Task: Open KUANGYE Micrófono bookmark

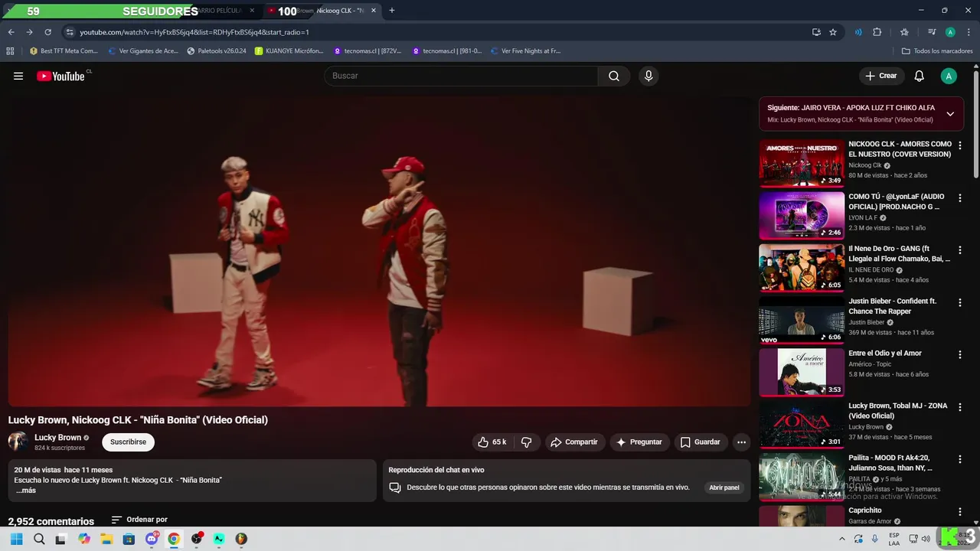Action: (x=290, y=51)
